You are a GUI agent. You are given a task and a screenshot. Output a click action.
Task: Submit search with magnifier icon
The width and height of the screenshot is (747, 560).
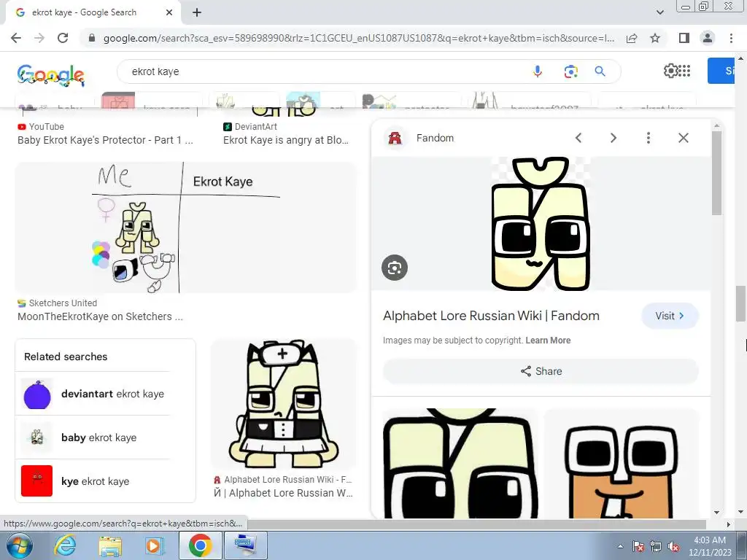(600, 71)
